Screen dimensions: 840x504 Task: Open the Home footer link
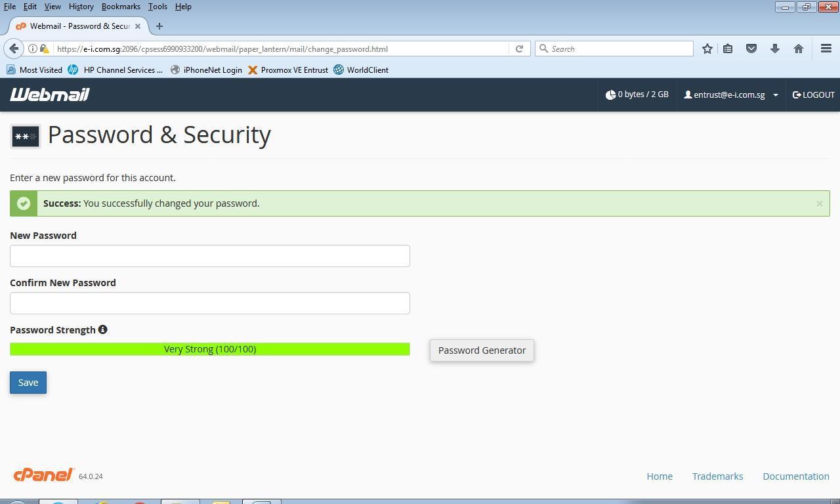[x=660, y=476]
